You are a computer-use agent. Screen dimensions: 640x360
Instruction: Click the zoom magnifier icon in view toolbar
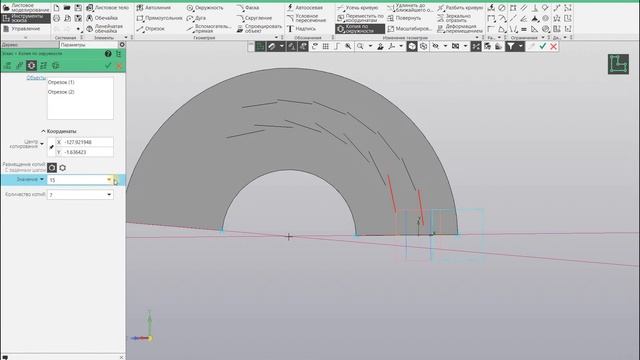pyautogui.click(x=360, y=47)
